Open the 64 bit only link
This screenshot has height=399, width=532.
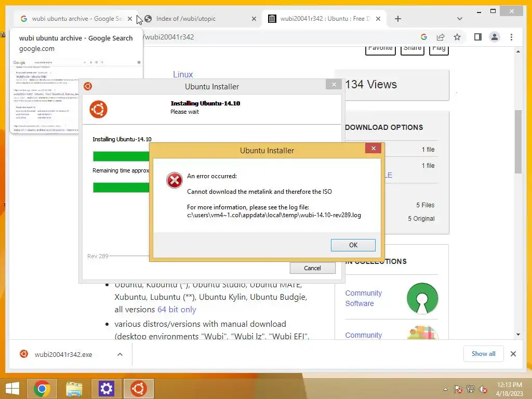[177, 310]
